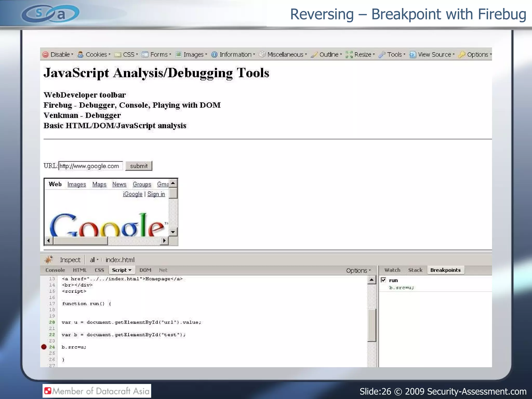This screenshot has width=532, height=399.
Task: Click the Information blue icon
Action: click(x=214, y=55)
